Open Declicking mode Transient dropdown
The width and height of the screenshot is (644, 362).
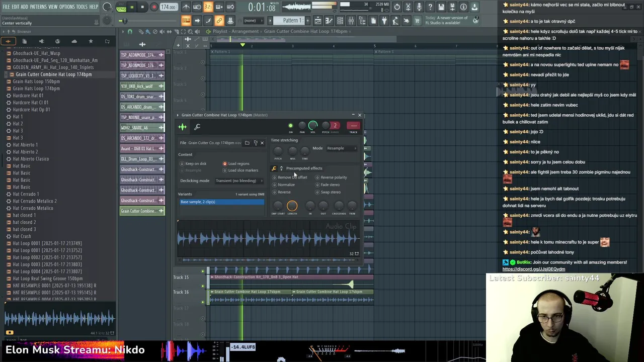click(x=239, y=181)
